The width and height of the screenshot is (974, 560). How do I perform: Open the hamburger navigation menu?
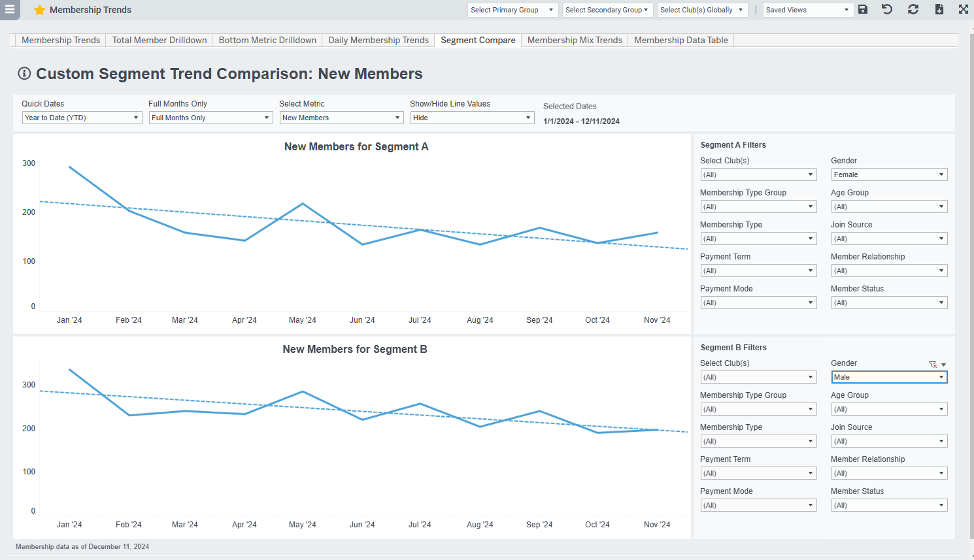(10, 10)
